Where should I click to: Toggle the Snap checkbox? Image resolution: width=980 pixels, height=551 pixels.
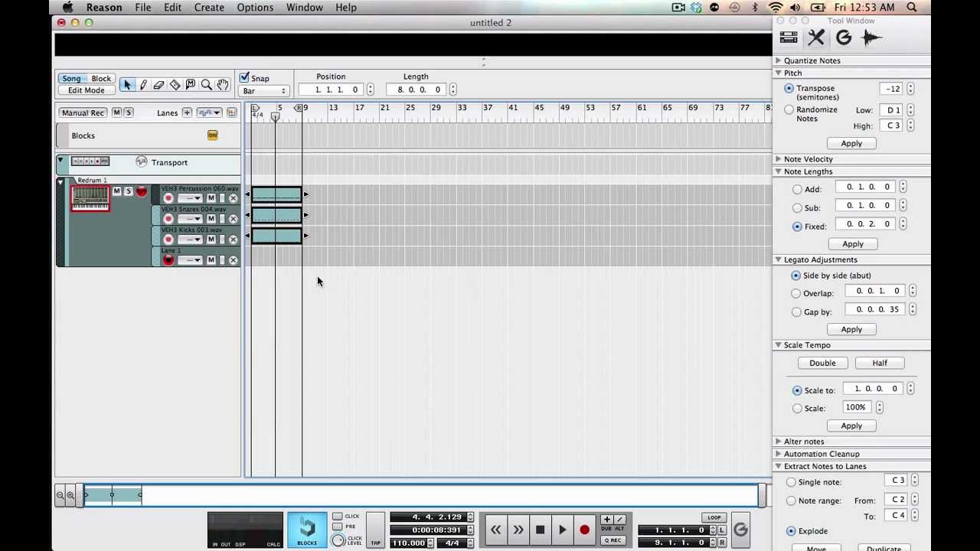244,77
